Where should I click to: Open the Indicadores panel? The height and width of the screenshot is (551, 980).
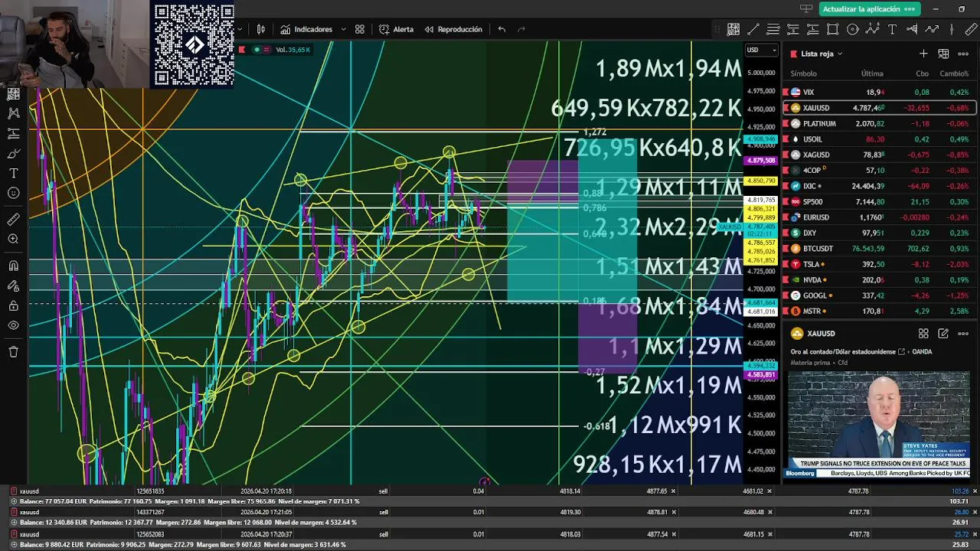point(306,29)
